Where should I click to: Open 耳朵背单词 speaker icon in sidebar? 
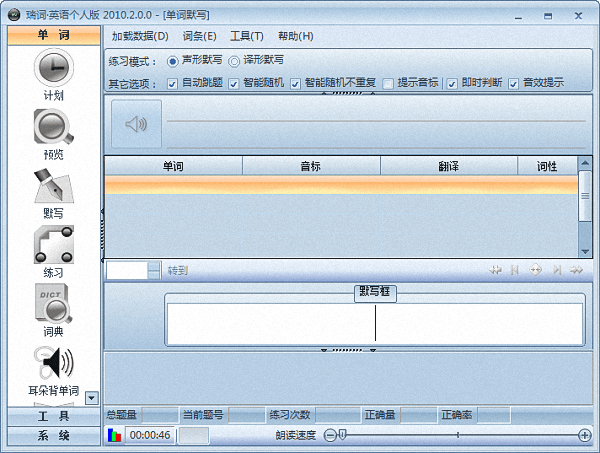[53, 362]
